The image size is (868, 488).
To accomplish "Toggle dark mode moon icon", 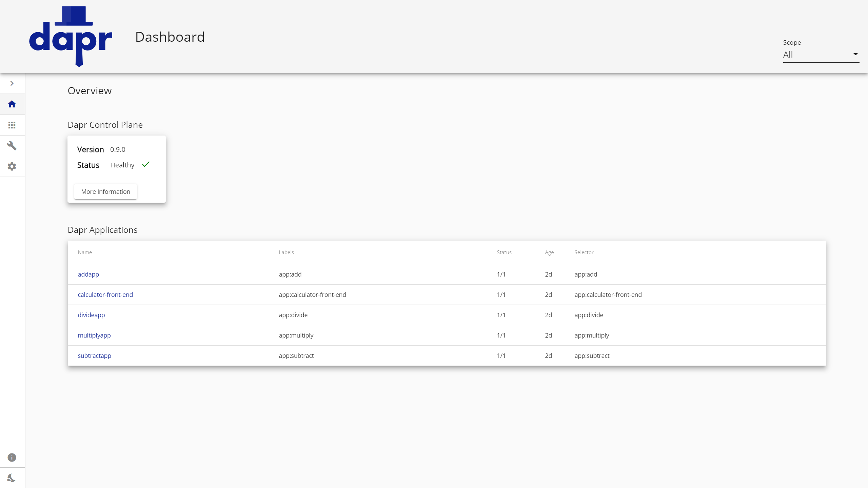I will 12,478.
